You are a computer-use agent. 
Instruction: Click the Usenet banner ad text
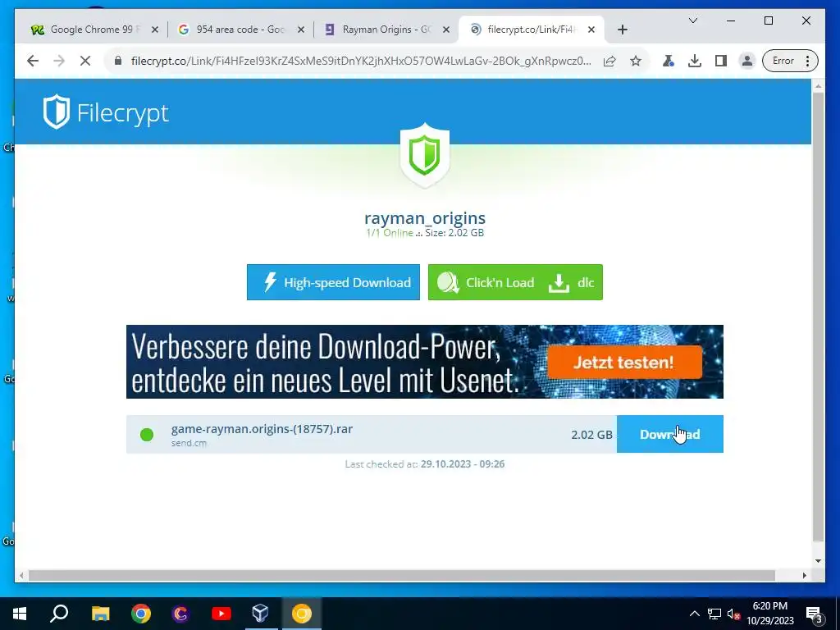325,363
